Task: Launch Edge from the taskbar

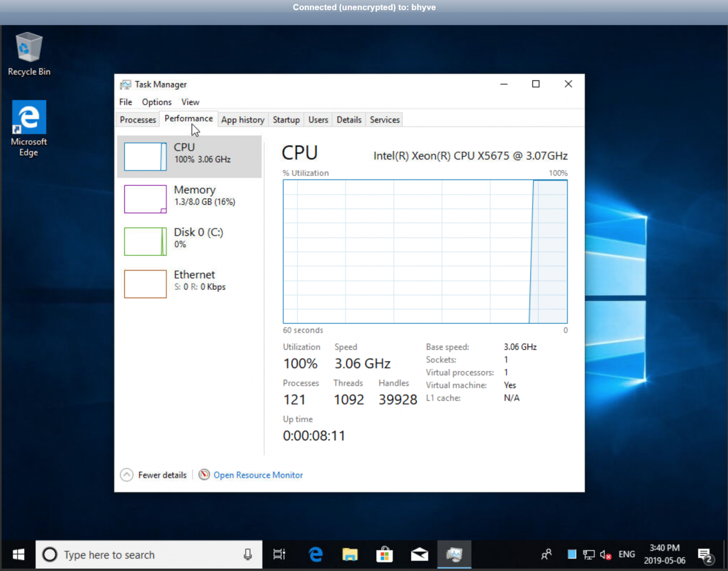Action: tap(315, 554)
